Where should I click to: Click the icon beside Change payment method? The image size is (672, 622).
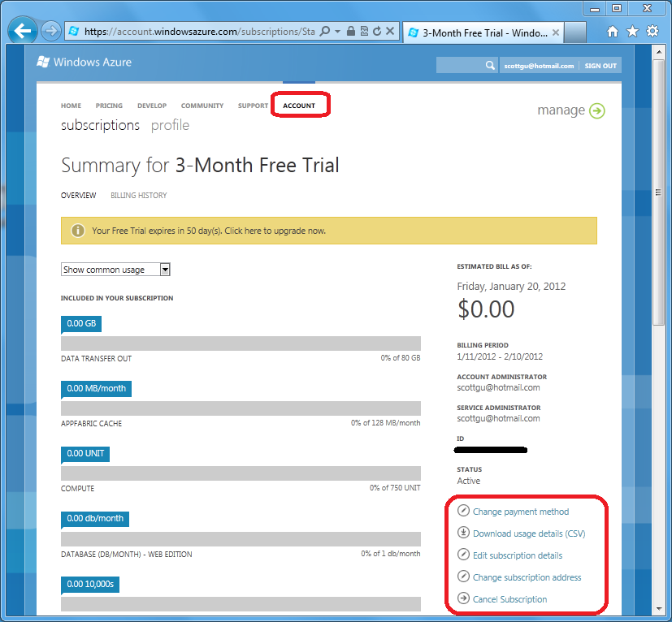463,510
